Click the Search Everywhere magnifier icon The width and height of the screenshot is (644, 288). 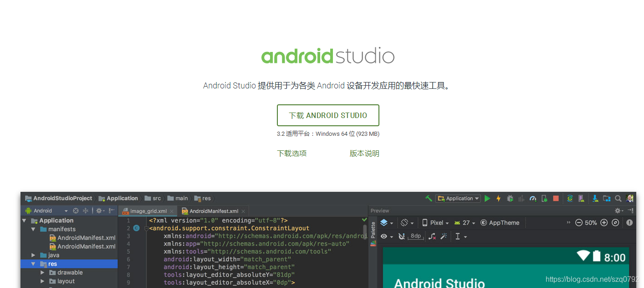[618, 198]
